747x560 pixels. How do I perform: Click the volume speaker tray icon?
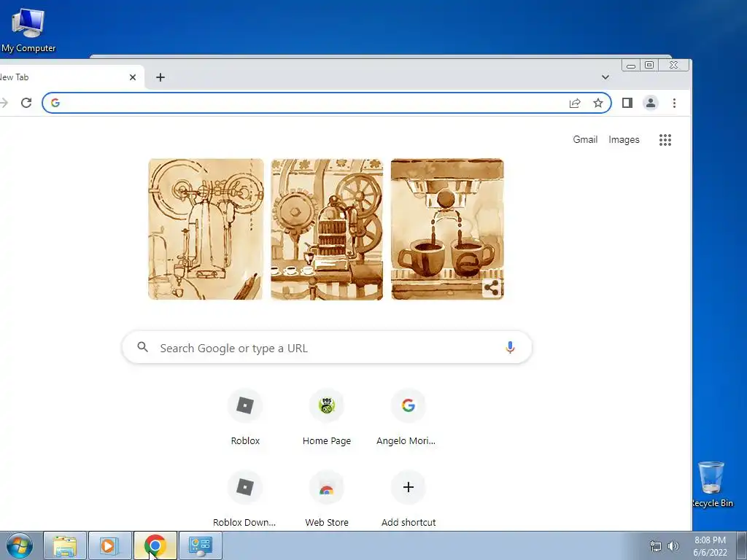coord(673,546)
